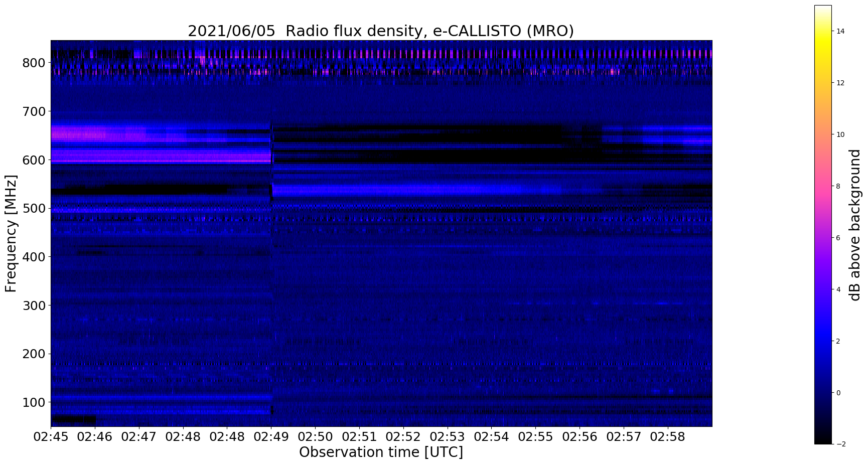Click the vertical color scale bar
This screenshot has width=868, height=465.
click(823, 225)
